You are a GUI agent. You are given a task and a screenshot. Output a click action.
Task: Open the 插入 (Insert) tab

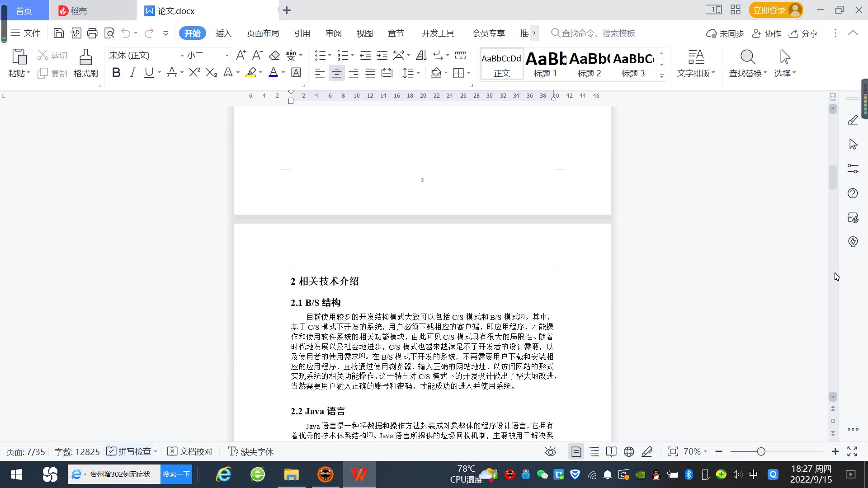click(223, 33)
